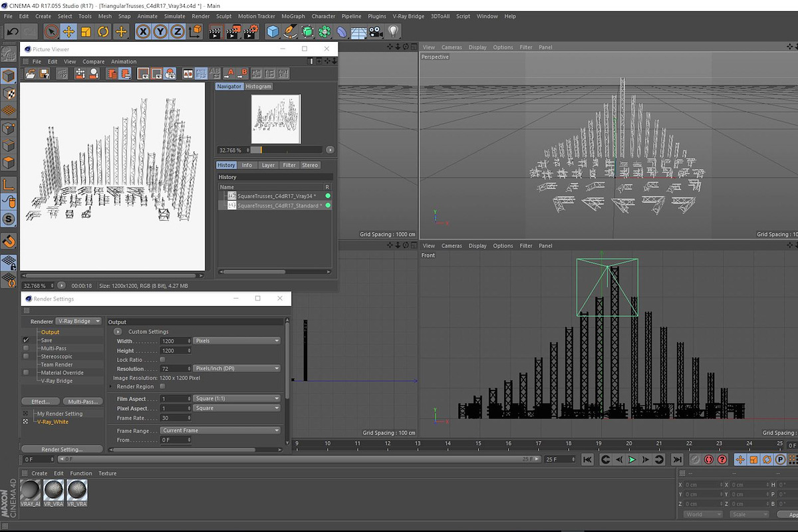Image resolution: width=798 pixels, height=532 pixels.
Task: Click Make Editable icon in left palette
Action: (x=9, y=55)
